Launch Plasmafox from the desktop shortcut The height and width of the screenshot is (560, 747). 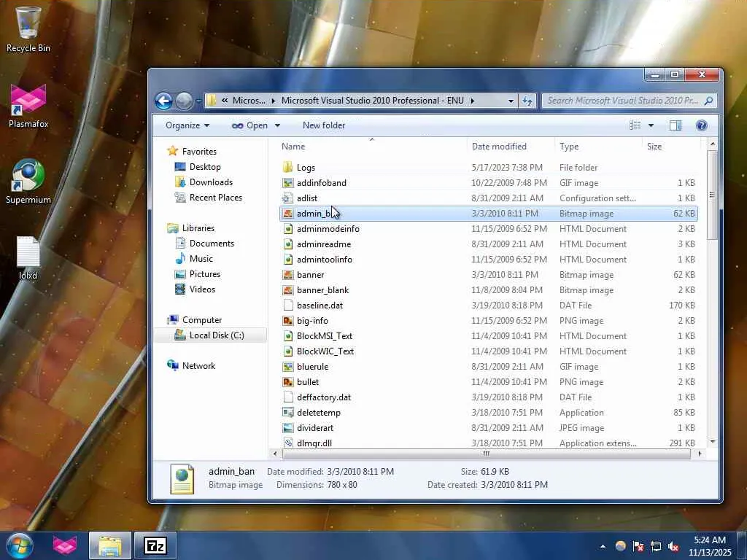(28, 106)
